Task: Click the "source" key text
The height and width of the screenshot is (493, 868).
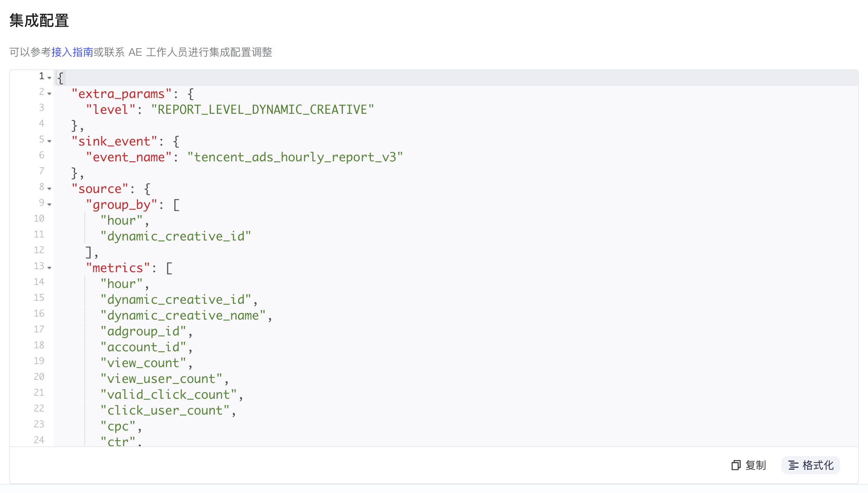Action: point(100,189)
